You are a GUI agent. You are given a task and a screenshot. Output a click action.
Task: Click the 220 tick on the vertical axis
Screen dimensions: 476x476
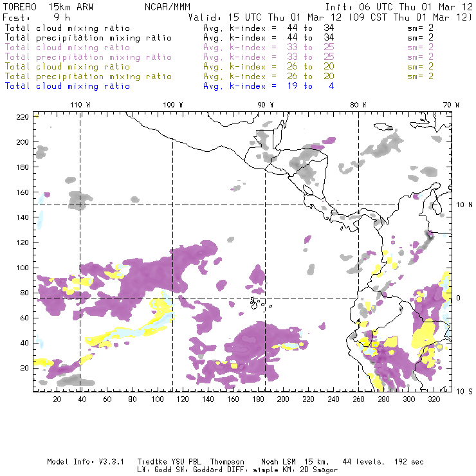(22, 116)
